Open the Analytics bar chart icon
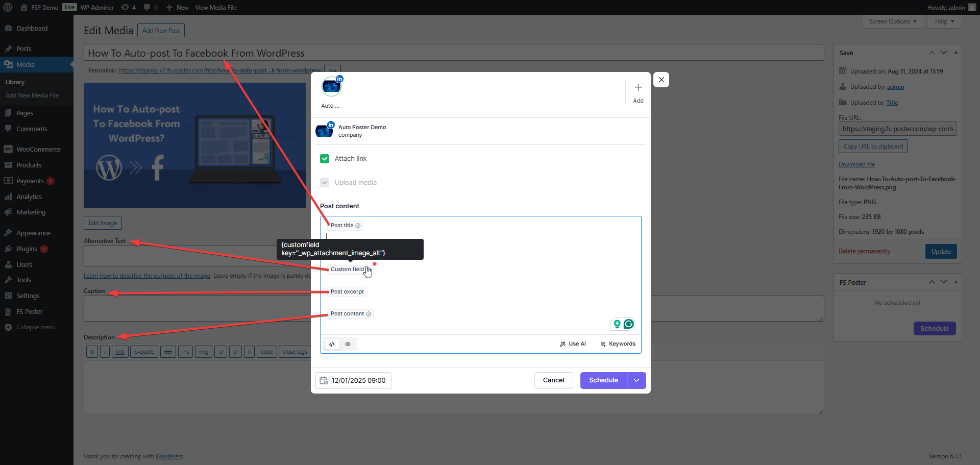The image size is (980, 465). [x=8, y=197]
